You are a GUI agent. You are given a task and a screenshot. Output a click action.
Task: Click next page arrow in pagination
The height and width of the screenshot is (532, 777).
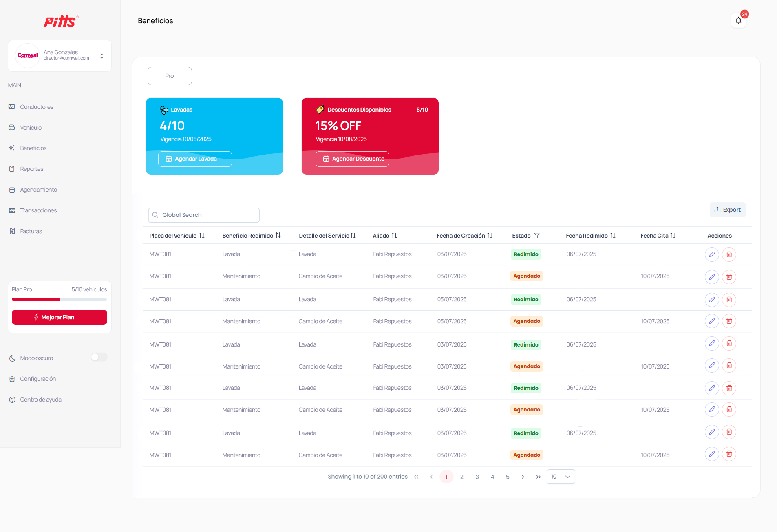click(523, 477)
